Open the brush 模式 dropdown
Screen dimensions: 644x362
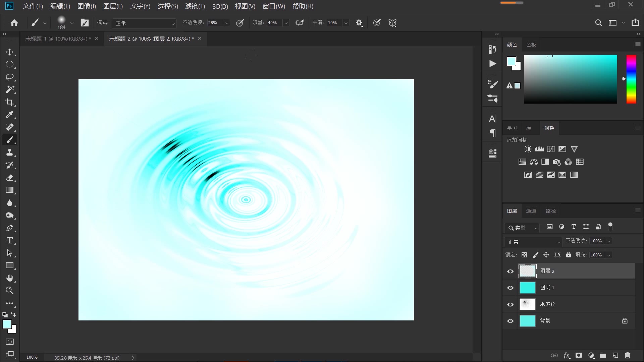tap(144, 23)
